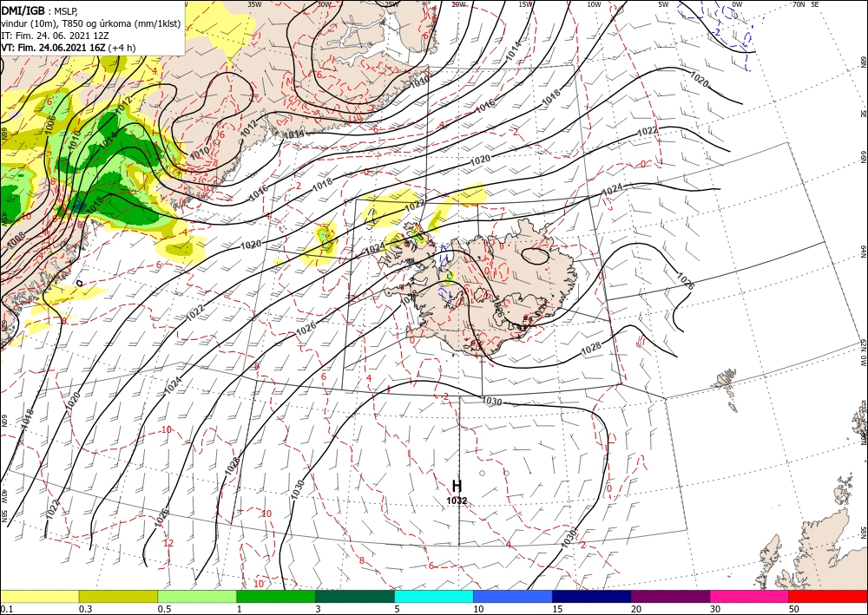
Task: Click the red 12 temperature contour label
Action: 168,543
